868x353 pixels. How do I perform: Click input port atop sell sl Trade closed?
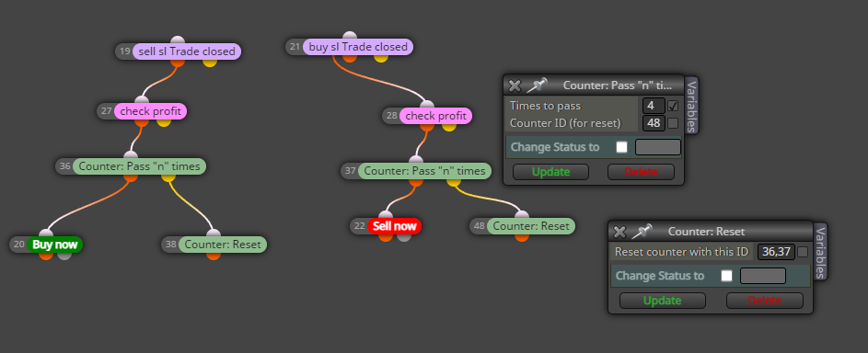(177, 40)
